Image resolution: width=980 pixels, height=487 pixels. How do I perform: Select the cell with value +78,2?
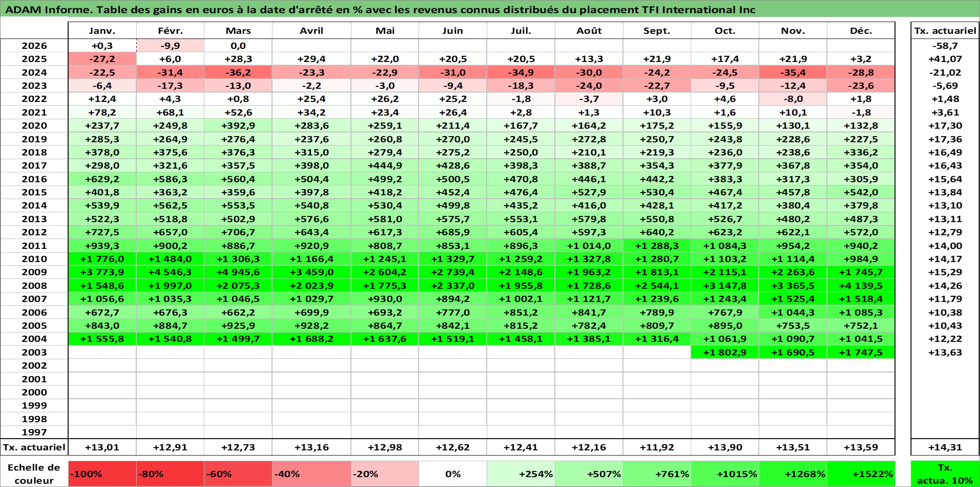[102, 112]
